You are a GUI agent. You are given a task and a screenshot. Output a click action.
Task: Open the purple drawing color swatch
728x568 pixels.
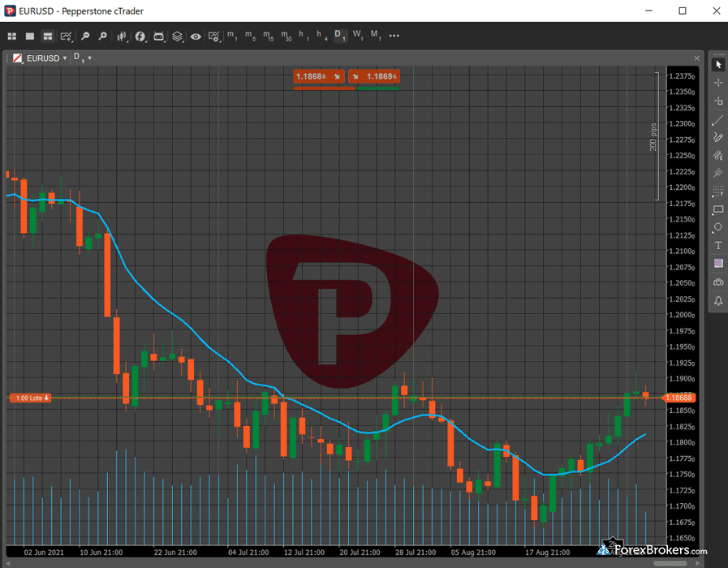click(718, 264)
